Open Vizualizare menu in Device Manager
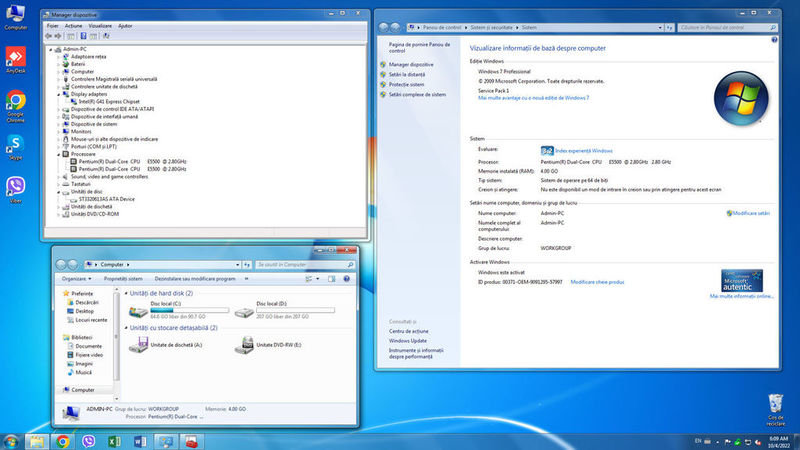This screenshot has height=450, width=800. pyautogui.click(x=100, y=26)
